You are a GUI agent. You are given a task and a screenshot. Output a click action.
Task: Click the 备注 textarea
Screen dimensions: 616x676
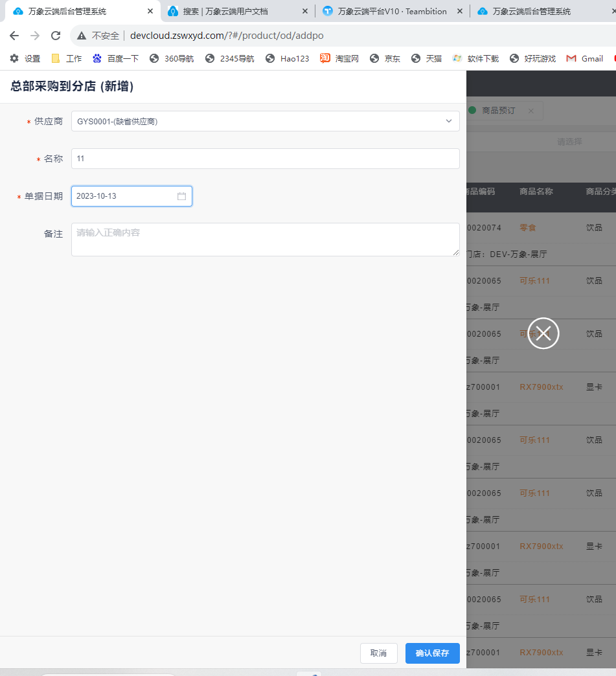pos(266,240)
